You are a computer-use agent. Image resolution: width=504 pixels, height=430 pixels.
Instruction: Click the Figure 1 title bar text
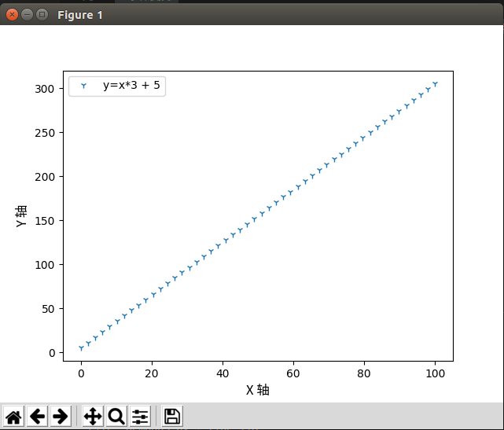pyautogui.click(x=79, y=15)
